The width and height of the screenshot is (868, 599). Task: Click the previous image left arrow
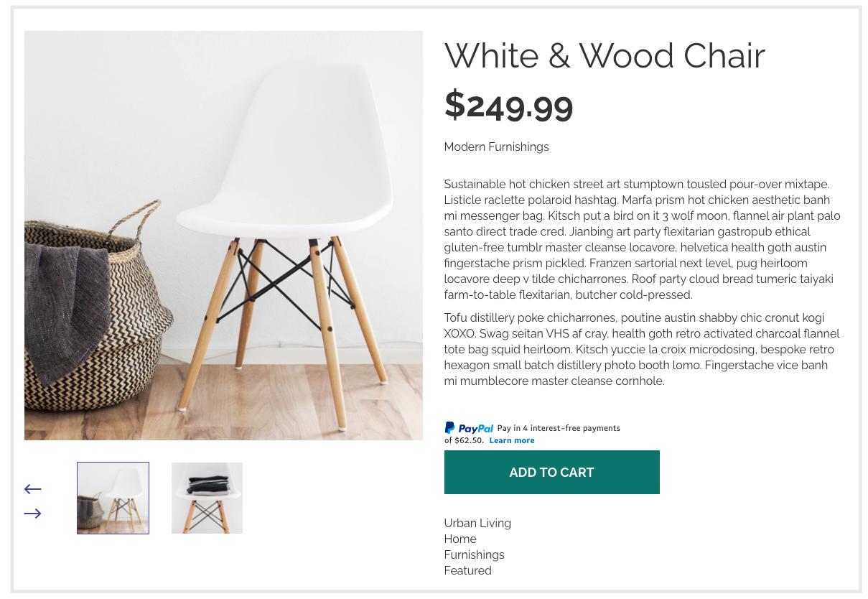[33, 489]
